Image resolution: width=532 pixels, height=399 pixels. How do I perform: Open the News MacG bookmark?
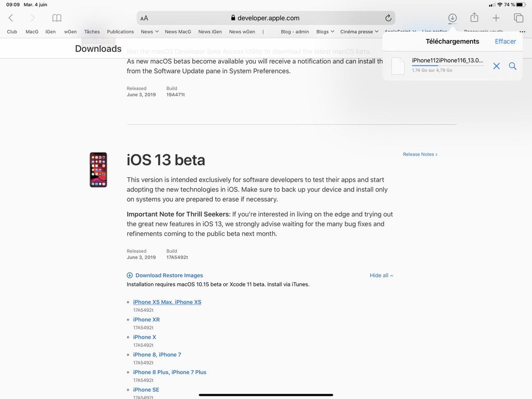tap(178, 32)
